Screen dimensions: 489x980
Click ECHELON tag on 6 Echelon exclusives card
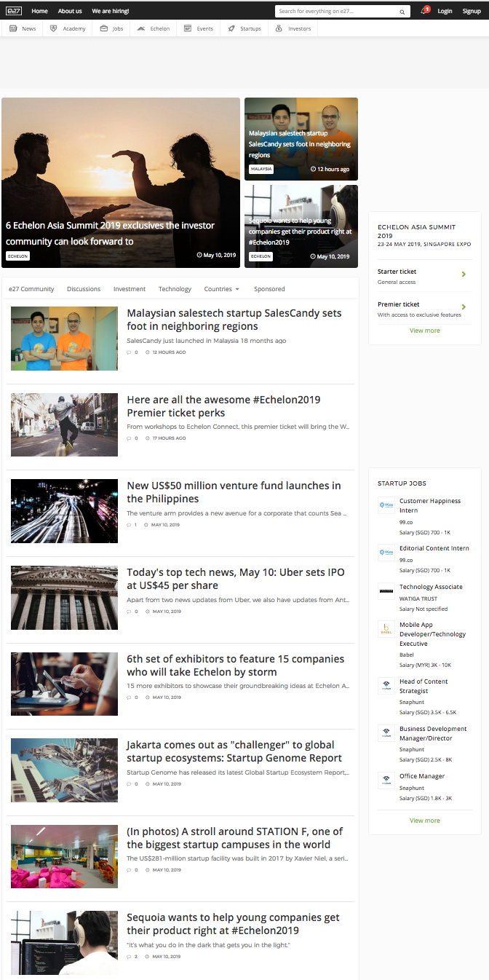pyautogui.click(x=17, y=256)
